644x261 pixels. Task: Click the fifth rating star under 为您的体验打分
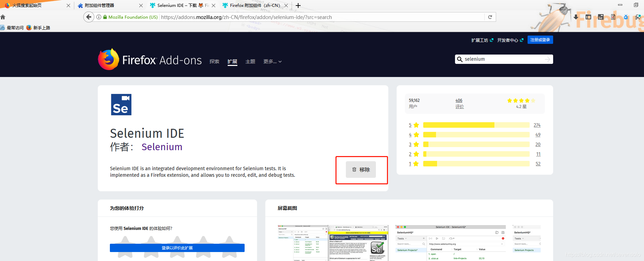[x=229, y=246]
